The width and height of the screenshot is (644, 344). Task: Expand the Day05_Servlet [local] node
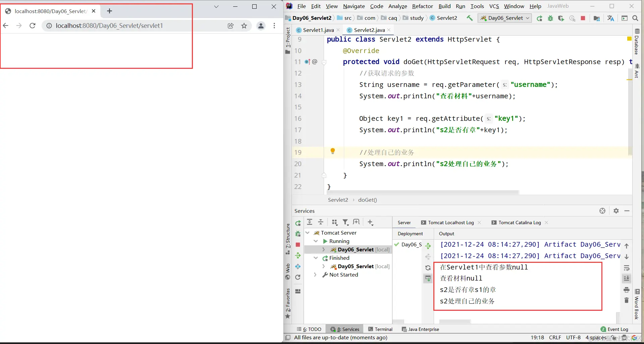(x=324, y=266)
